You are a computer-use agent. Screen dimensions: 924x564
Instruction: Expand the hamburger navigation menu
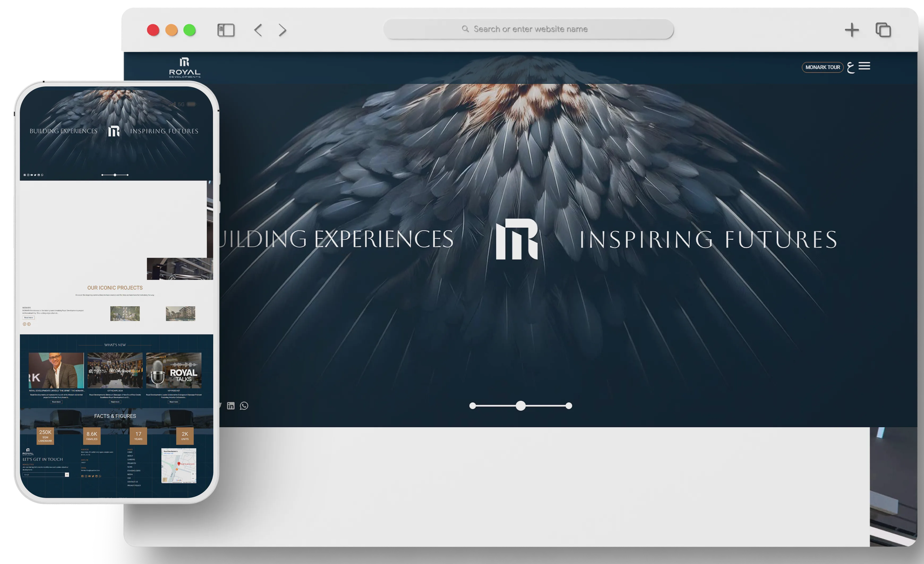[x=864, y=66]
